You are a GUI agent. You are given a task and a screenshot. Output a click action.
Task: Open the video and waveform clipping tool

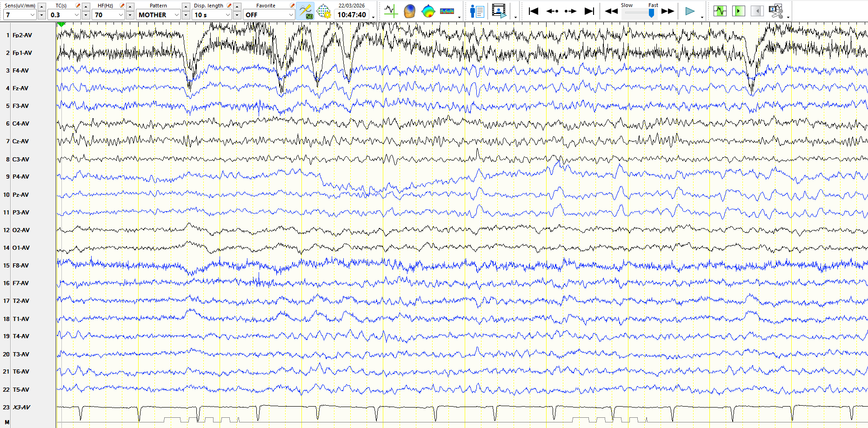click(x=776, y=11)
